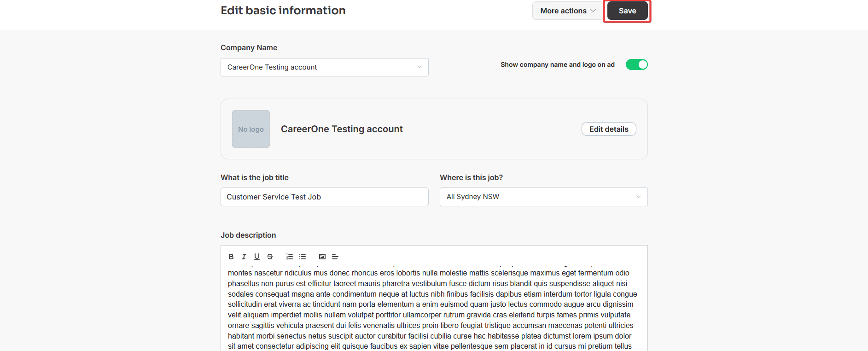
Task: Open text alignment option in editor toolbar
Action: point(335,257)
